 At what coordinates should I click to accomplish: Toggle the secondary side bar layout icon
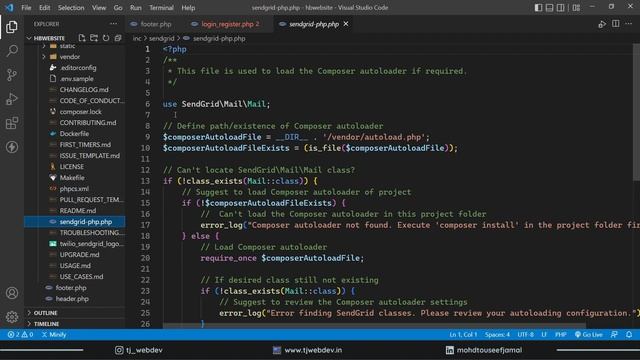tap(561, 8)
